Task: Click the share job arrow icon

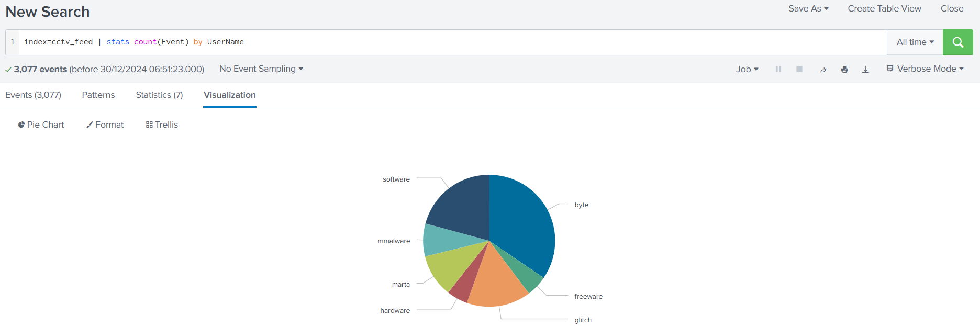Action: [823, 70]
